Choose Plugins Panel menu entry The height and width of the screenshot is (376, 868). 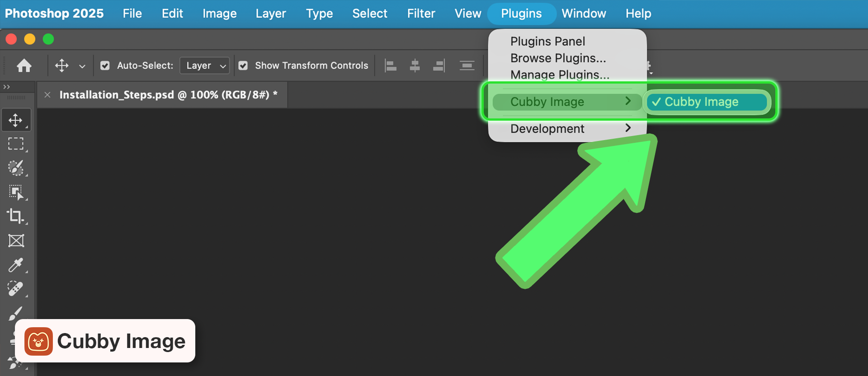click(547, 41)
